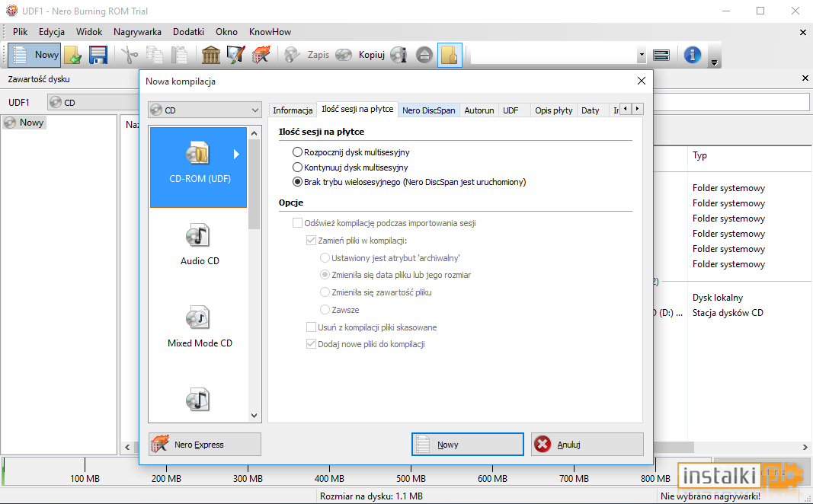
Task: Click the Nowy toolbar icon for new compilation
Action: click(x=34, y=55)
